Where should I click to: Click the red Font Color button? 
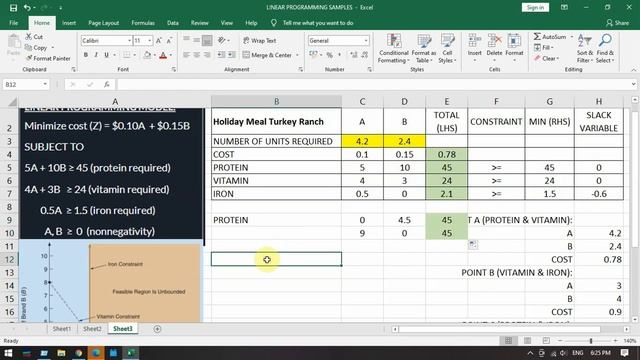coord(163,55)
